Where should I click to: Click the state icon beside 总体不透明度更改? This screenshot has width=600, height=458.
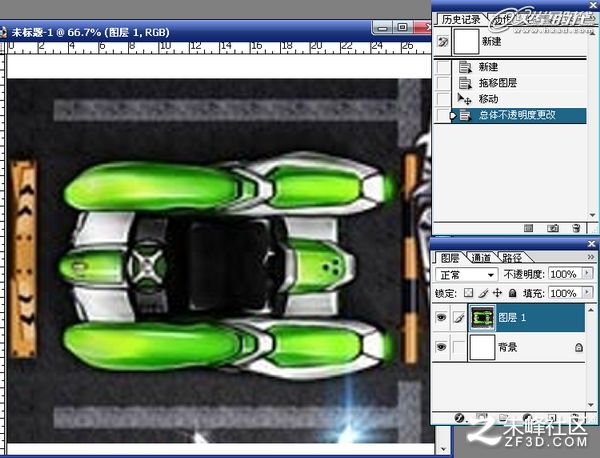465,115
